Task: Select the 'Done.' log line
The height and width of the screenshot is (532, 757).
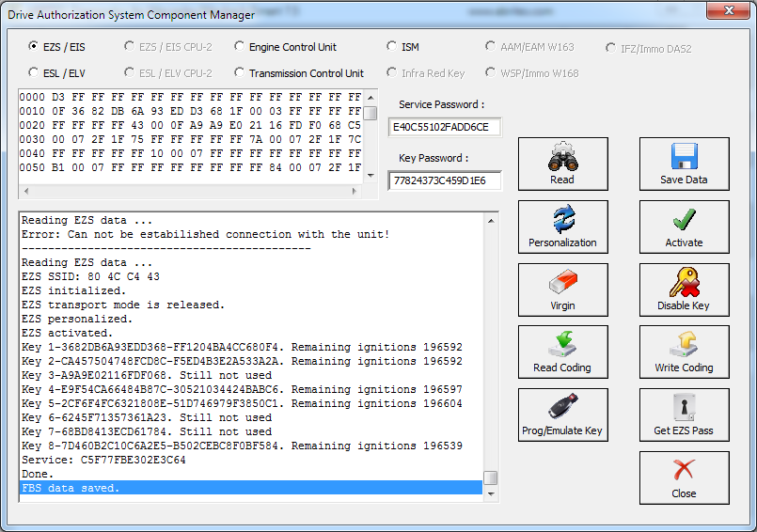Action: pos(251,474)
